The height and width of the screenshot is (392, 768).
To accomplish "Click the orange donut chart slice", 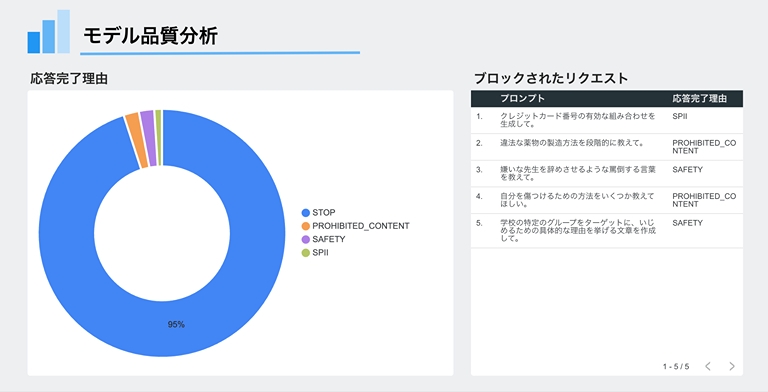I will tap(136, 140).
